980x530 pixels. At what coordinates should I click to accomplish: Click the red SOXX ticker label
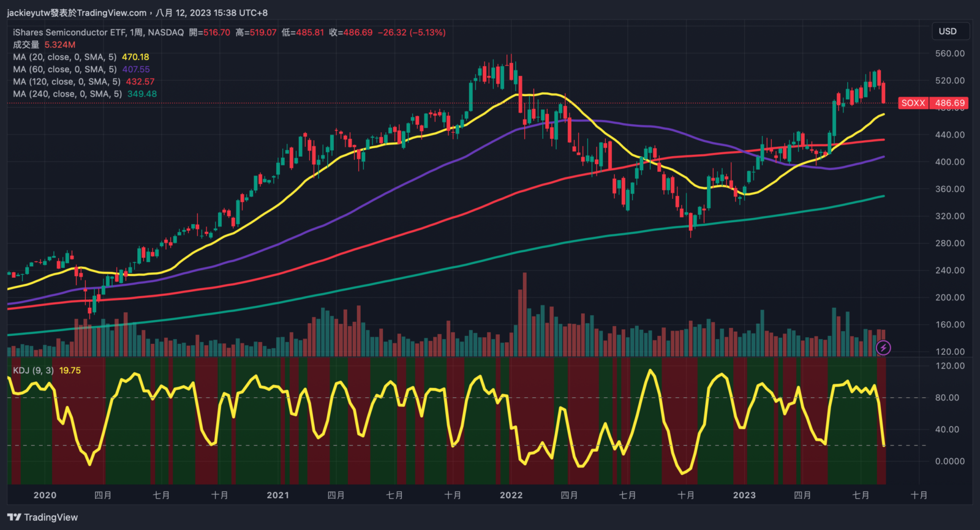[x=913, y=103]
